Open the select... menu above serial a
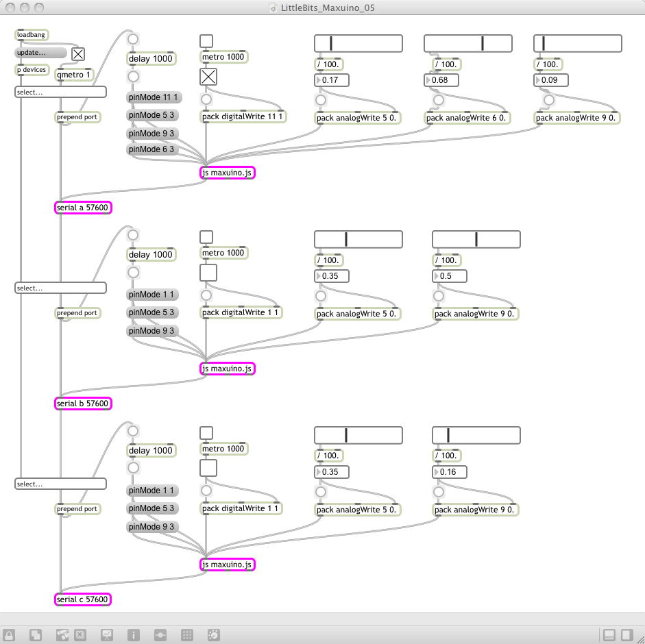The width and height of the screenshot is (645, 644). (x=60, y=92)
